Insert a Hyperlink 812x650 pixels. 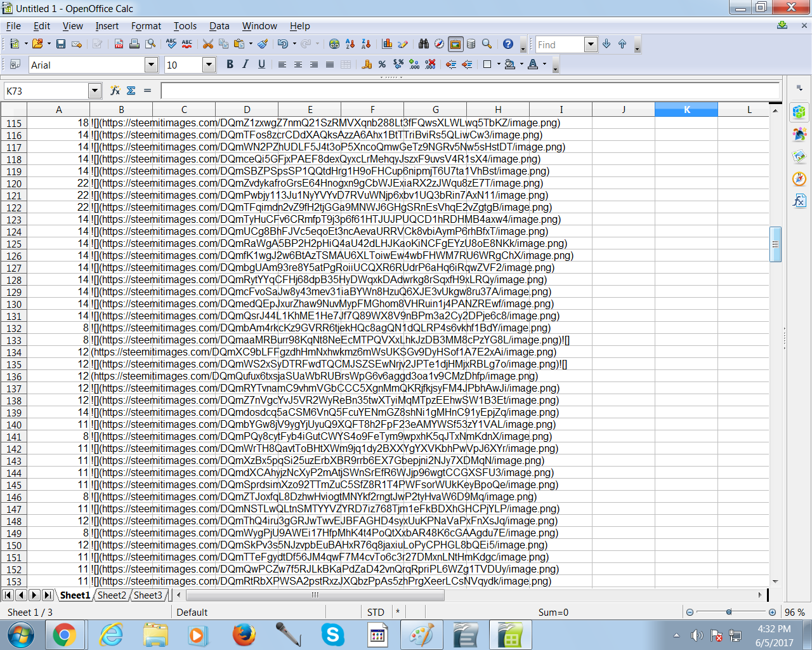click(x=334, y=44)
